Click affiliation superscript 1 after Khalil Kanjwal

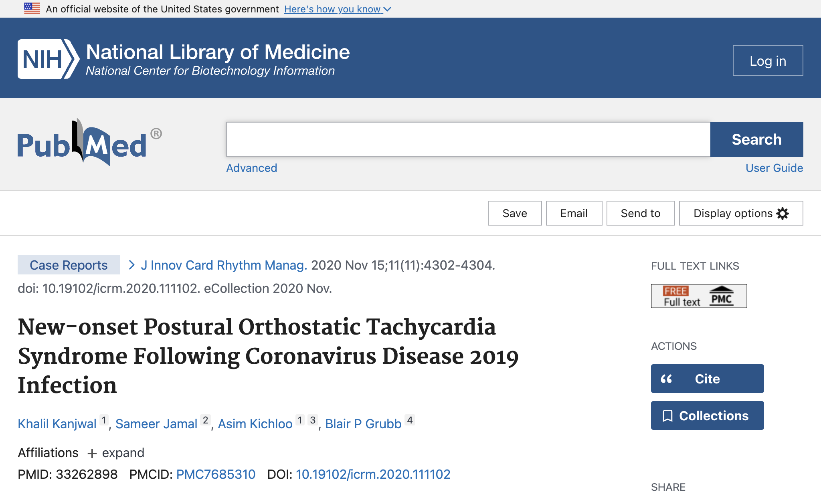(104, 420)
